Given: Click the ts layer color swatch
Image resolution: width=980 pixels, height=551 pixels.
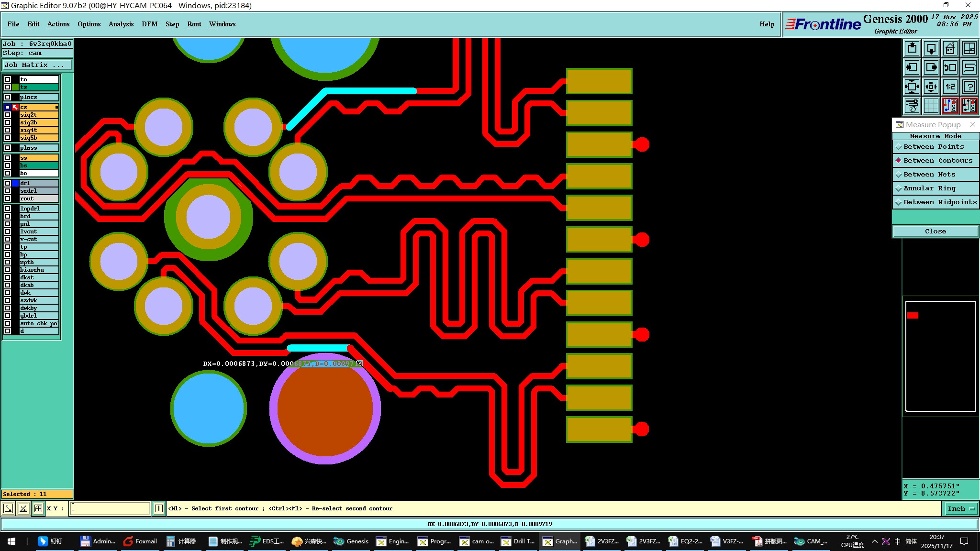Looking at the screenshot, I should point(15,87).
